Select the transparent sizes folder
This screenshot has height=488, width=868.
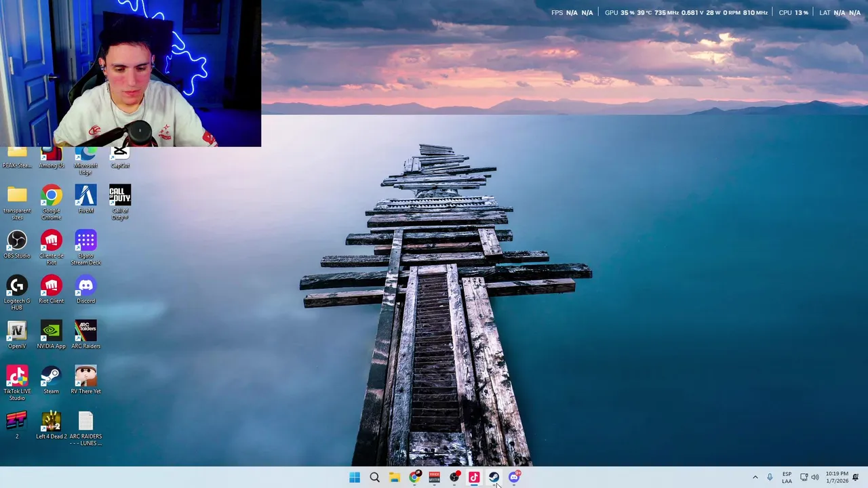point(17,203)
